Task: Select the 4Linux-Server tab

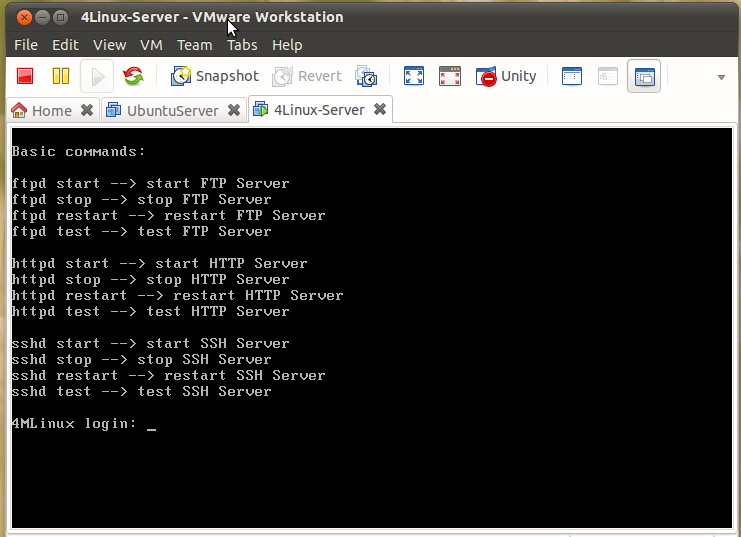Action: (x=320, y=110)
